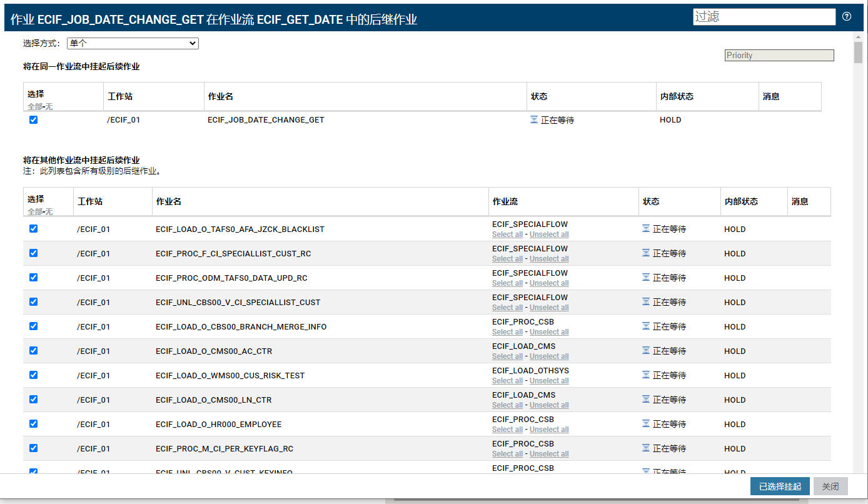The height and width of the screenshot is (504, 868).
Task: Uncheck ECIF_LOAD_O_CBS00_BRANCH_MERGE_INFO row checkbox
Action: click(33, 326)
